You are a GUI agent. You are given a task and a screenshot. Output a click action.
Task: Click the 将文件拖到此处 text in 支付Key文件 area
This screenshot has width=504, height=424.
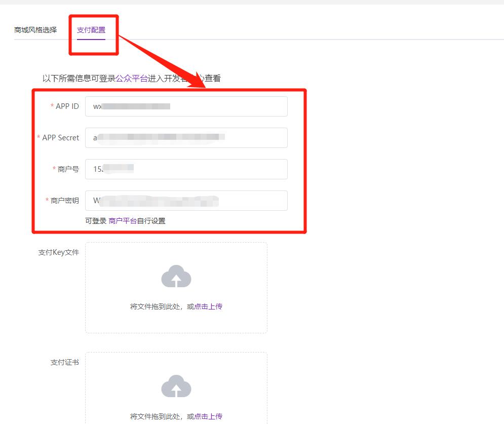pos(155,306)
